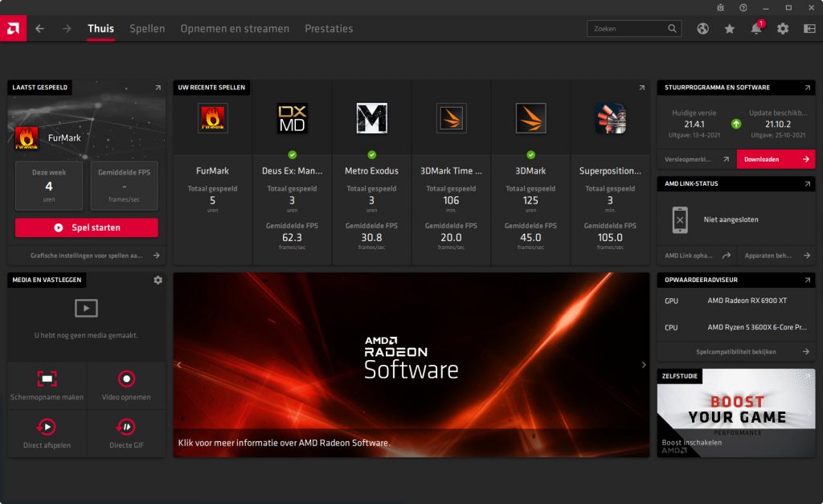Open Spelcompatibiliteit bekijken link
The image size is (823, 504).
[x=735, y=352]
